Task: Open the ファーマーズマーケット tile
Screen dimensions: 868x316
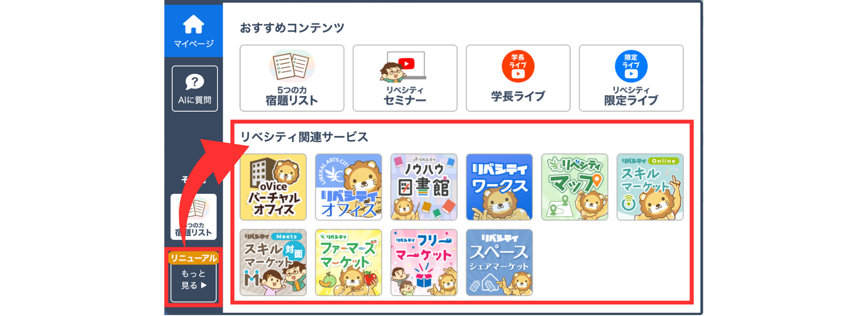Action: tap(349, 262)
